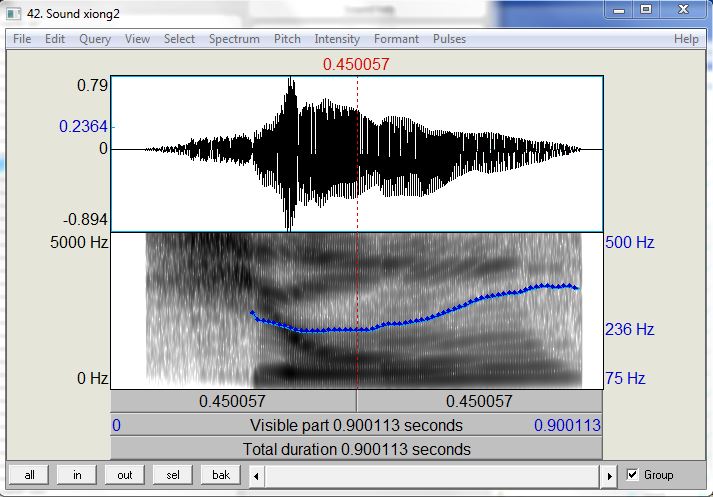Click the scrollbar right arrow
Viewport: 713px width, 497px height.
(x=609, y=476)
